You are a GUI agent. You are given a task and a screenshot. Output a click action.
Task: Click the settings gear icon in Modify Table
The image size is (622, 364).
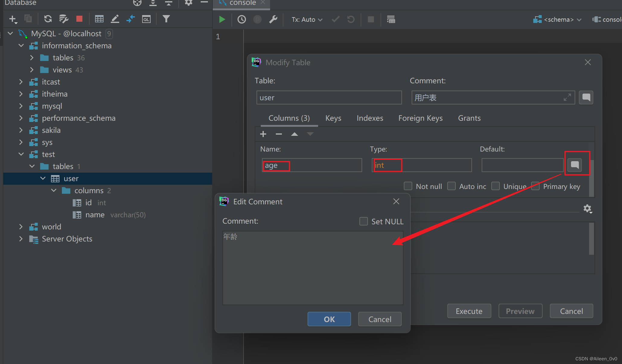coord(588,208)
